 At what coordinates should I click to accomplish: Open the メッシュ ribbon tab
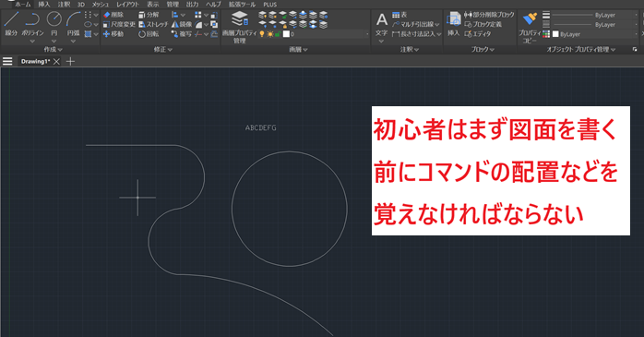click(x=101, y=4)
